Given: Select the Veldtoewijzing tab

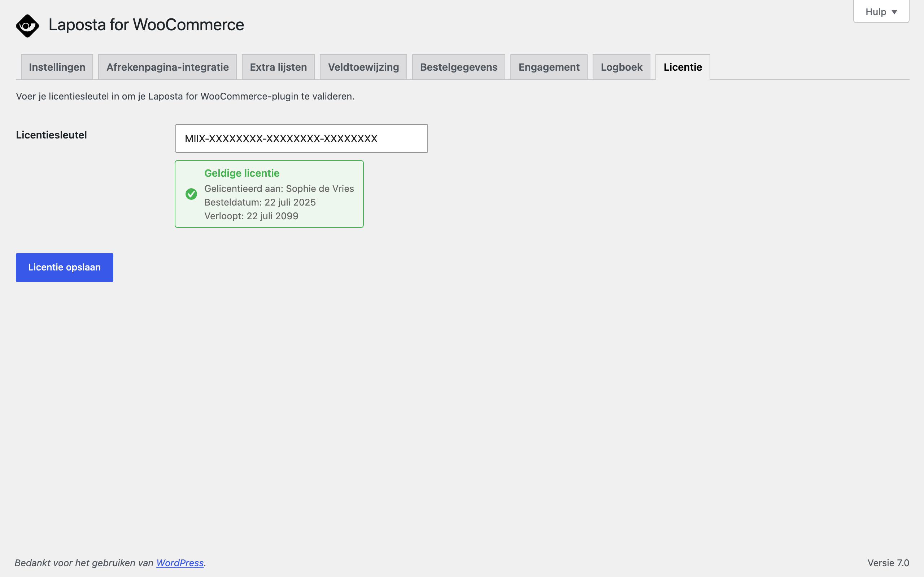Looking at the screenshot, I should point(363,67).
